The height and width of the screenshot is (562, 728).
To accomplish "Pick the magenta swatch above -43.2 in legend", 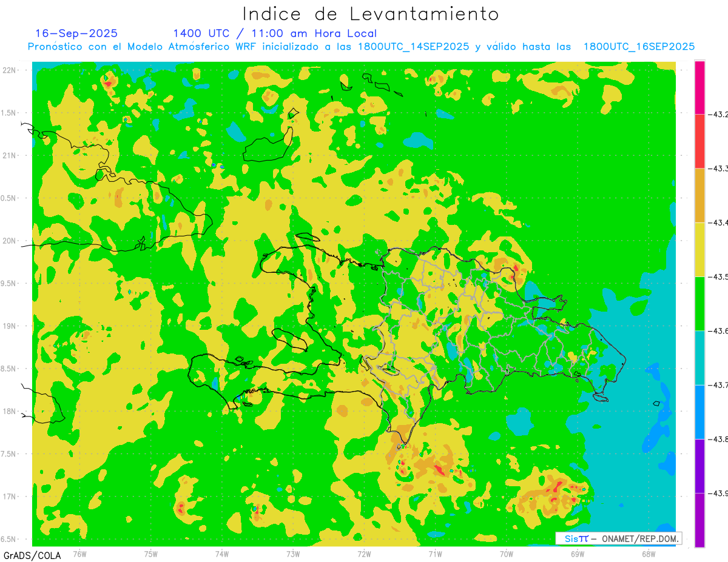I will coord(699,87).
